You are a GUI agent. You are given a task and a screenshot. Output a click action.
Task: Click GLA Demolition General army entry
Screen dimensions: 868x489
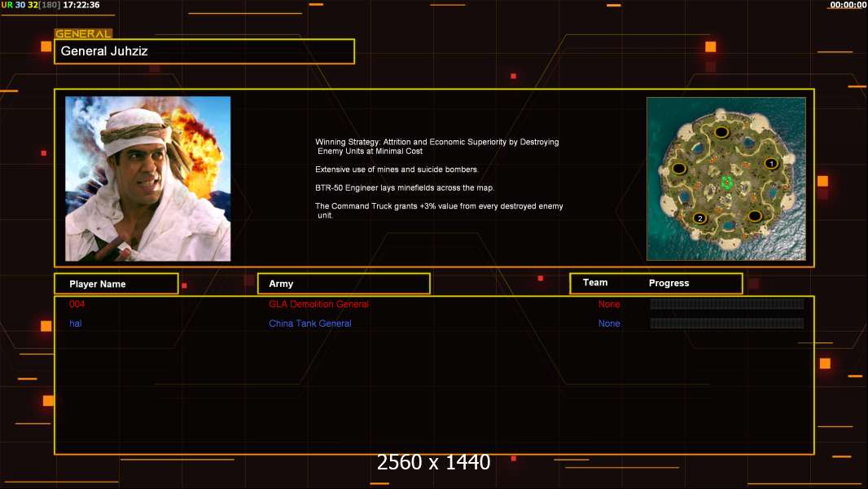tap(319, 304)
